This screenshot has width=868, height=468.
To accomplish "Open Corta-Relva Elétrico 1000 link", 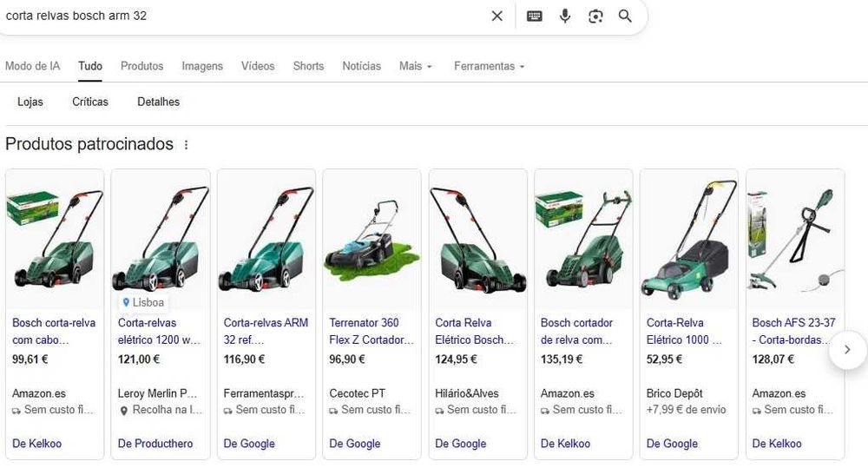I will (684, 331).
